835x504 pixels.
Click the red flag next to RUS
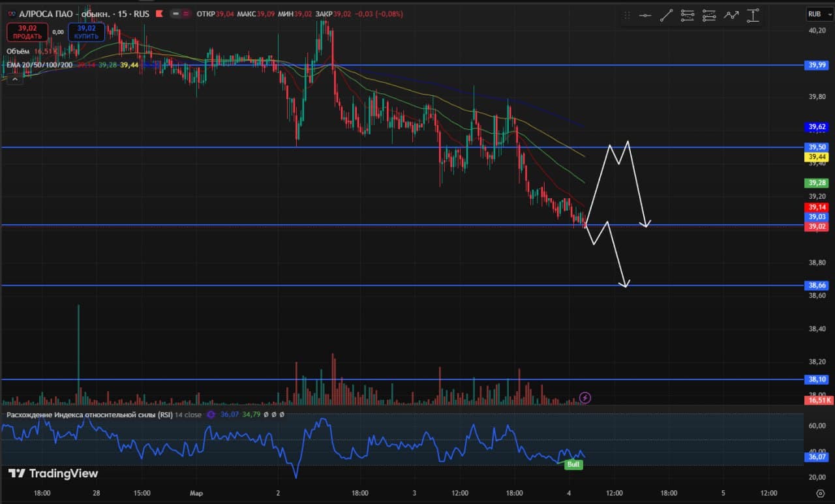pyautogui.click(x=159, y=14)
